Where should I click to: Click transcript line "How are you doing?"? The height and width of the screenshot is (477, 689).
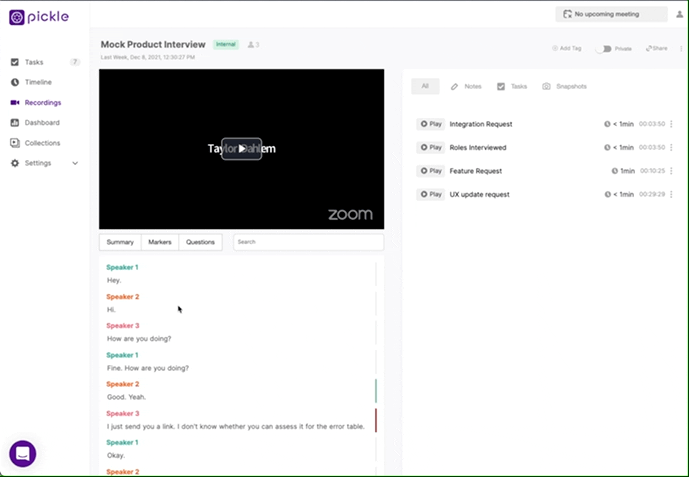point(139,339)
